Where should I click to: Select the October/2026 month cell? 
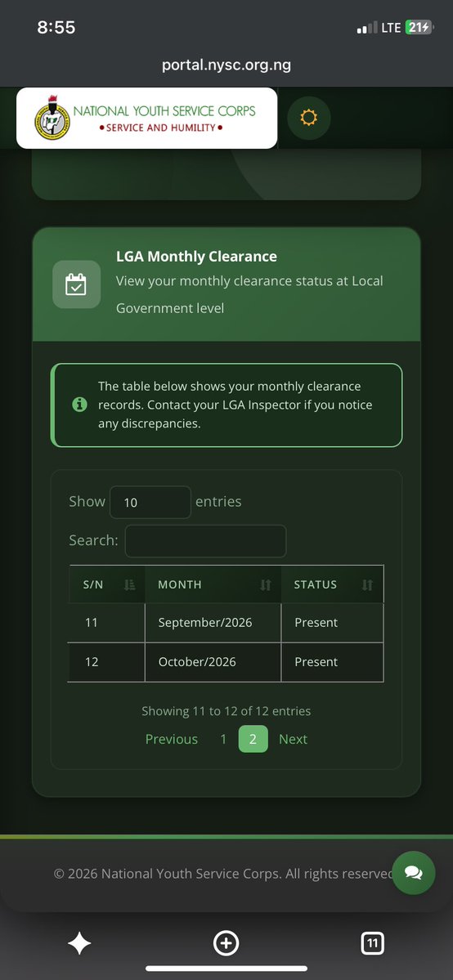pos(213,662)
